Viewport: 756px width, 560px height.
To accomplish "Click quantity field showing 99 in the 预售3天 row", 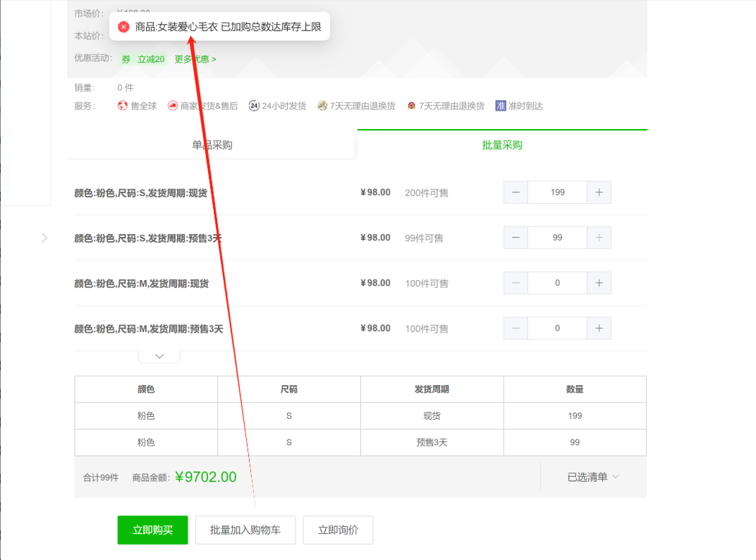I will (557, 238).
